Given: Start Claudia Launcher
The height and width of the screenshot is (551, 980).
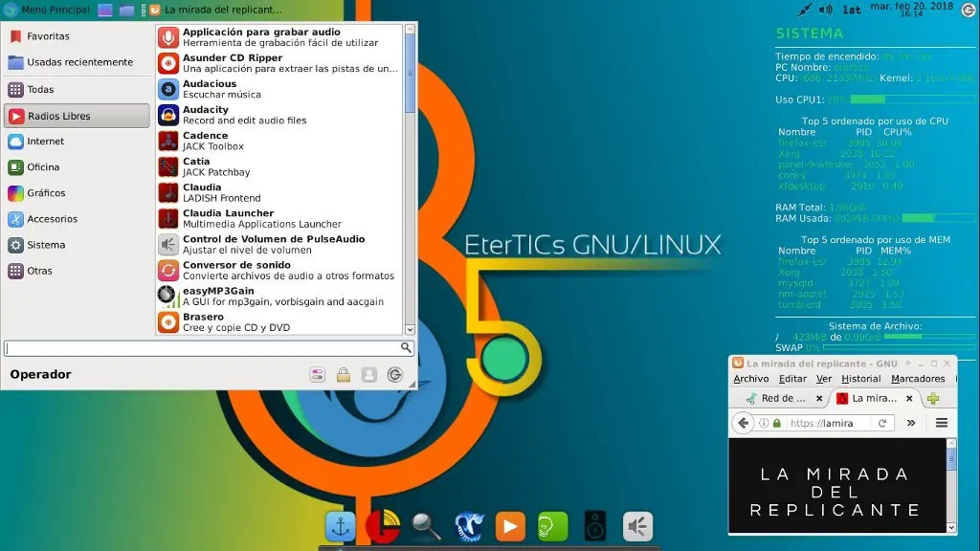Looking at the screenshot, I should pos(279,219).
